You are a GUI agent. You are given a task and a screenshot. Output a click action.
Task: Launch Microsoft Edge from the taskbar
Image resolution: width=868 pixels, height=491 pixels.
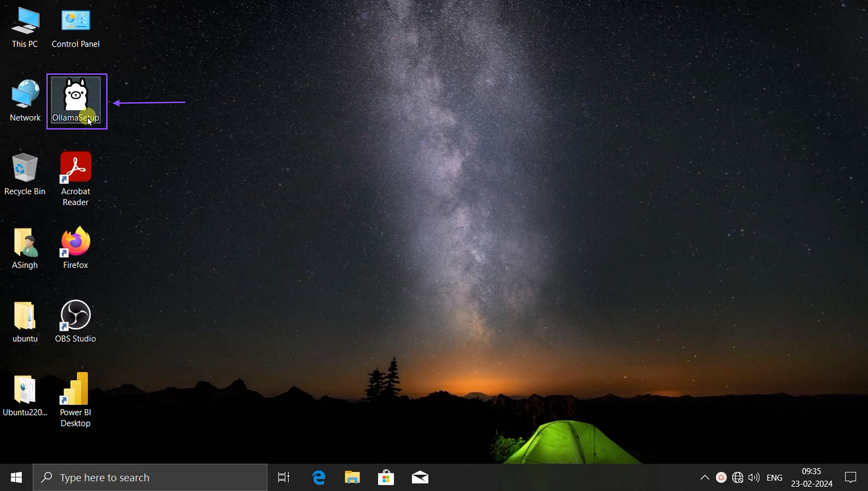pyautogui.click(x=318, y=477)
